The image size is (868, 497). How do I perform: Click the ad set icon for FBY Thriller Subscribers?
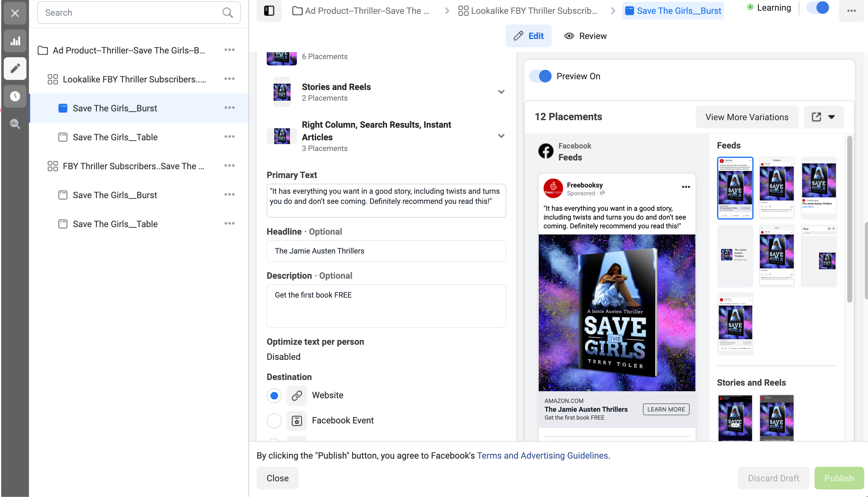[x=53, y=166]
